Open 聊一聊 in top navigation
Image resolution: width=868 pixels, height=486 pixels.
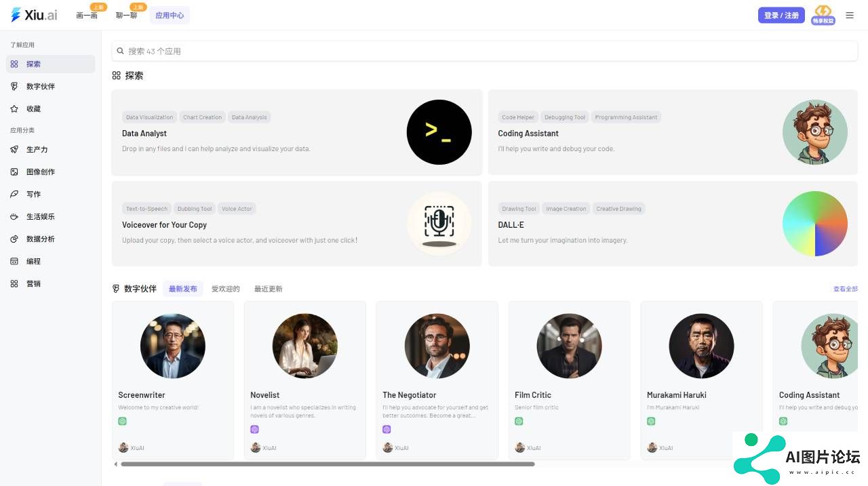pos(126,15)
